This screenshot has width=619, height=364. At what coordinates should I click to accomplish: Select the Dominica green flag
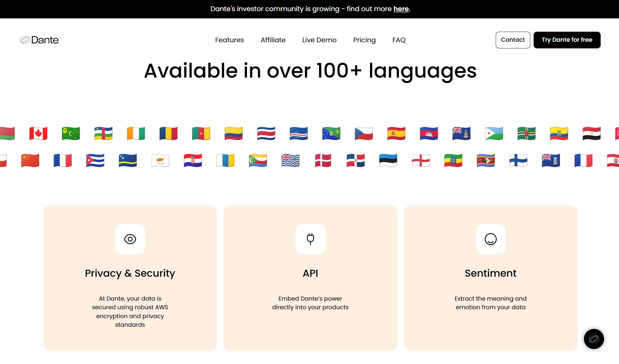pos(527,133)
